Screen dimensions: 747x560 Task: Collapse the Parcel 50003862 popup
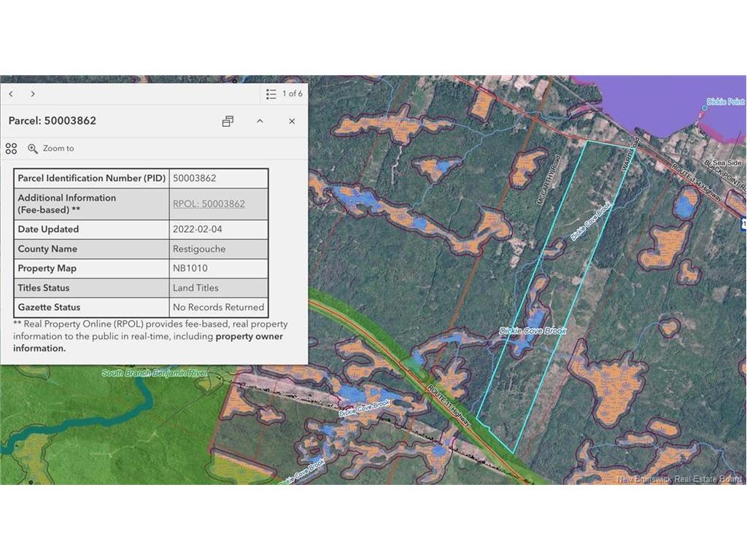click(260, 121)
